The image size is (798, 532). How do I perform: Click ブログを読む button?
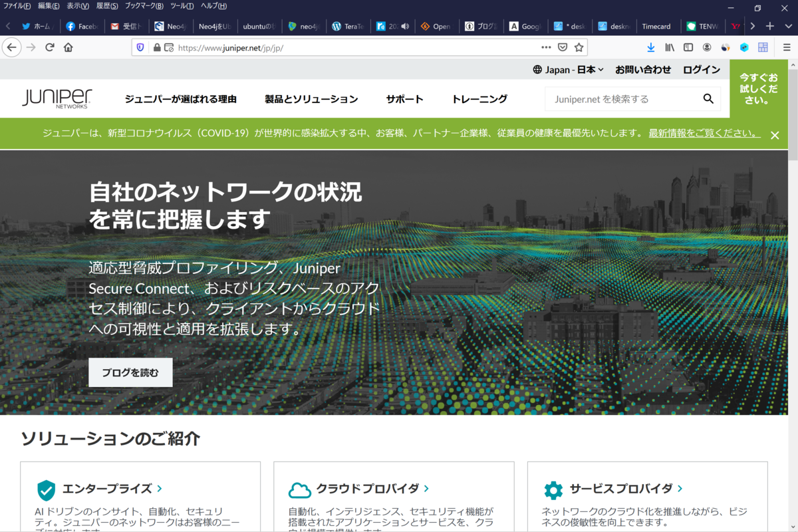(x=130, y=372)
